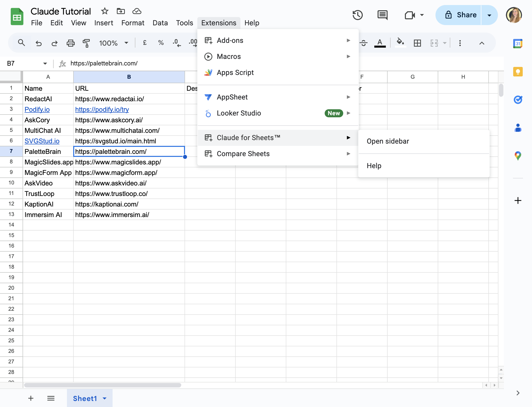Click Help in Claude for Sheets submenu
The image size is (532, 407).
click(424, 166)
